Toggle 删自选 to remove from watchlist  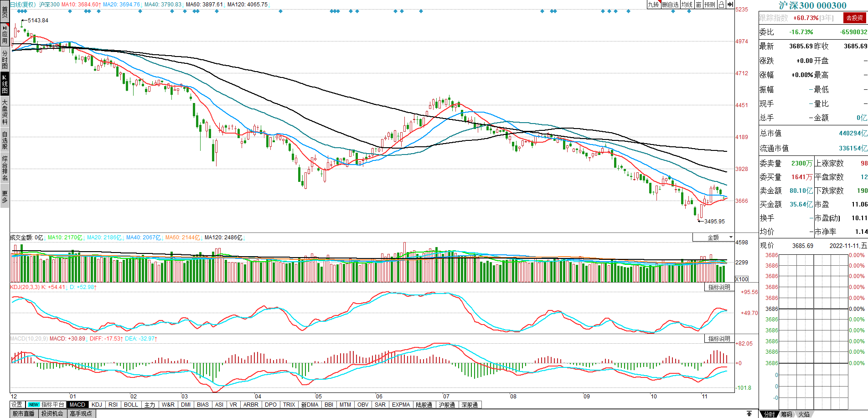point(670,5)
